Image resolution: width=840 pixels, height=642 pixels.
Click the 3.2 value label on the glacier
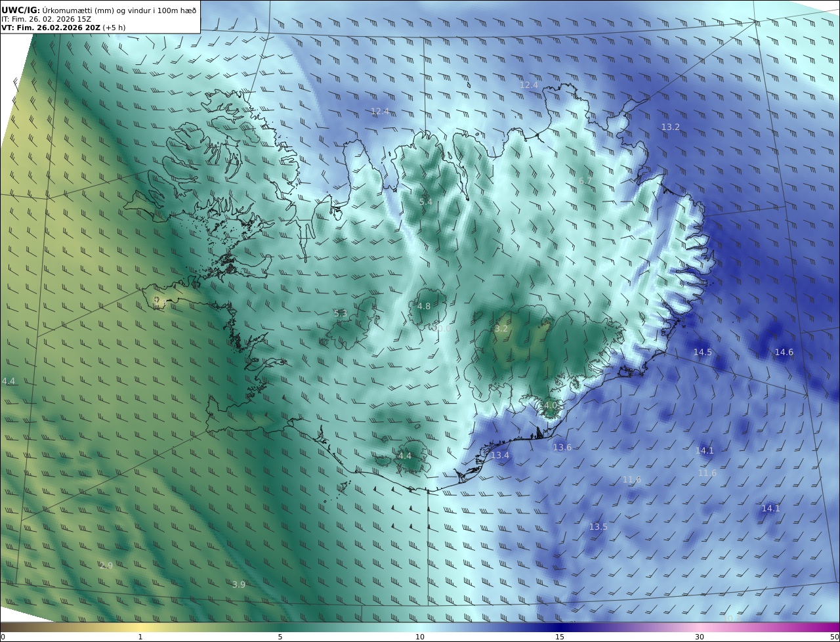501,328
